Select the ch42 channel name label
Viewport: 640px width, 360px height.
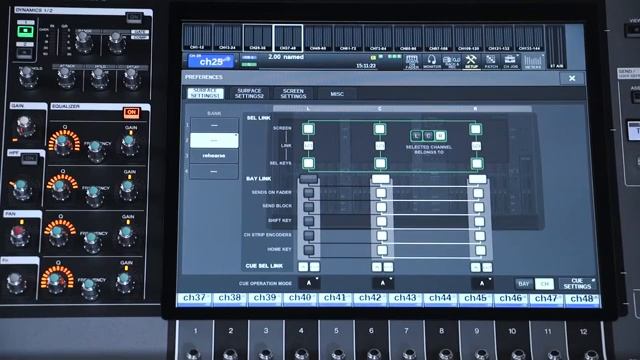[370, 299]
